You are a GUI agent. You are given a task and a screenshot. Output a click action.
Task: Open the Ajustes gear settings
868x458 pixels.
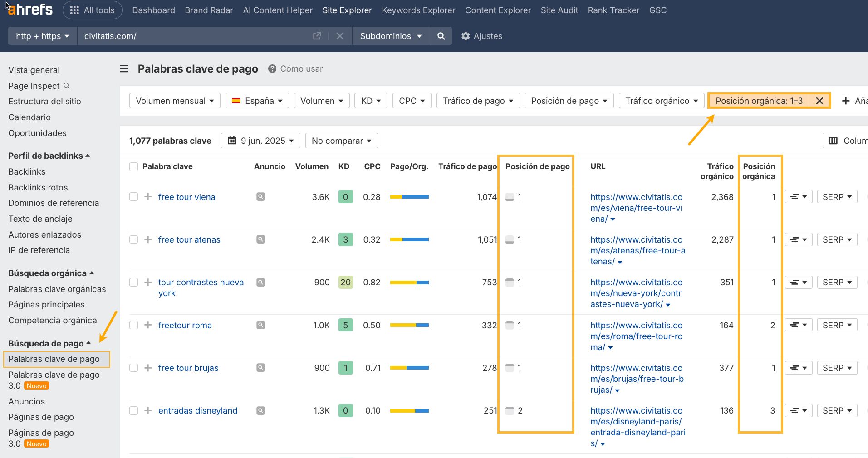tap(481, 36)
